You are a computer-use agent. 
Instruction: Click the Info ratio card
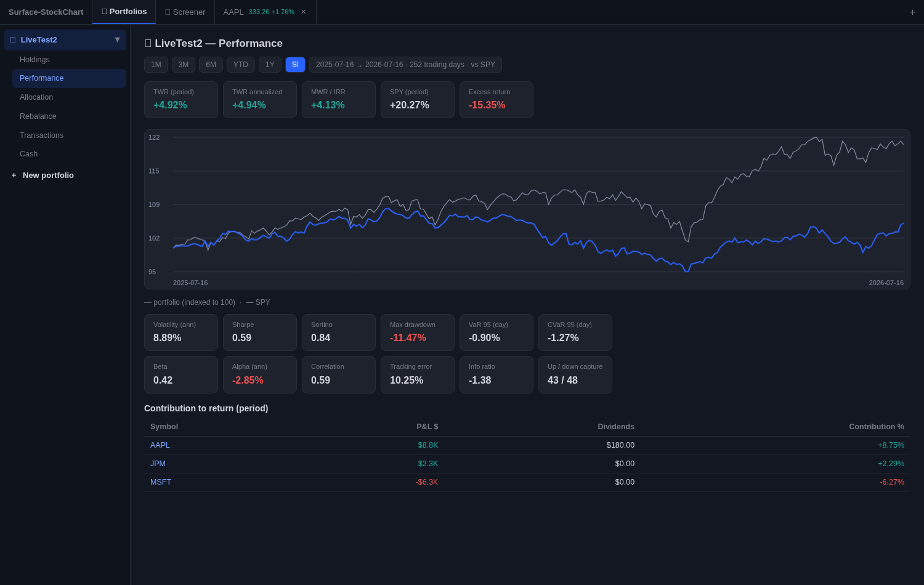pyautogui.click(x=496, y=374)
